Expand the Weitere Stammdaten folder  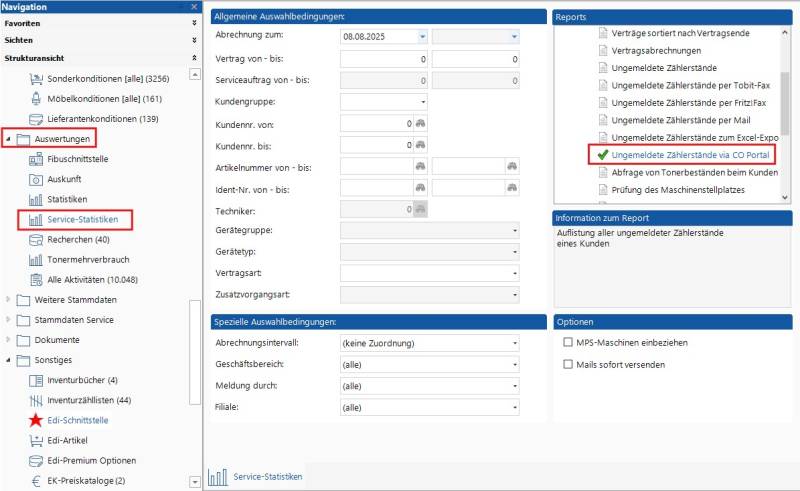(8, 300)
